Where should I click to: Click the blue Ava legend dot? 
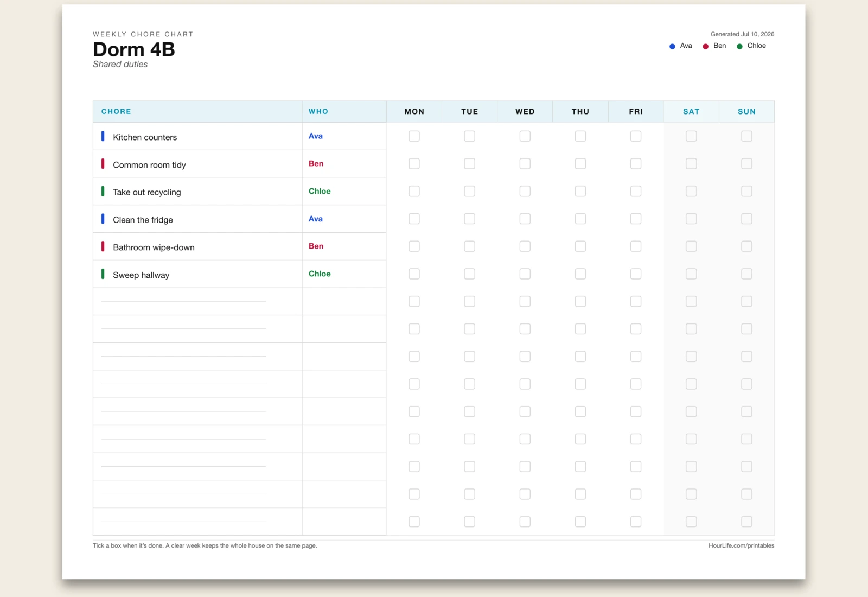point(672,47)
